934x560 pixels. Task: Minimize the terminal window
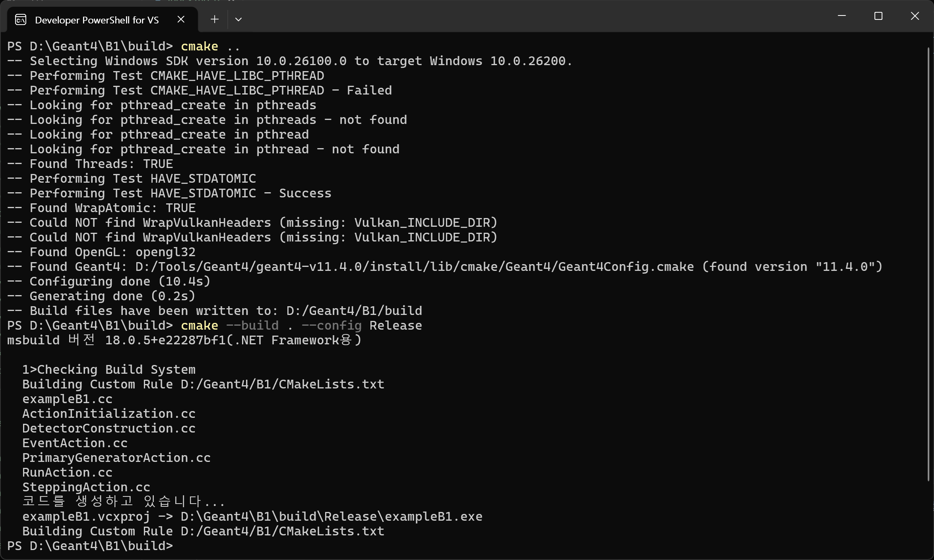click(x=842, y=16)
